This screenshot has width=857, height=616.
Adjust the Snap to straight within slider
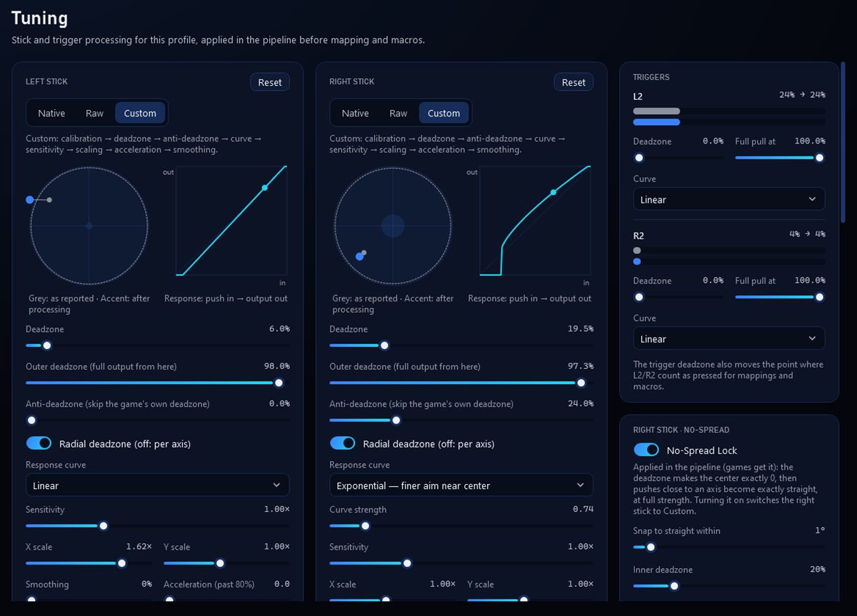(x=729, y=547)
